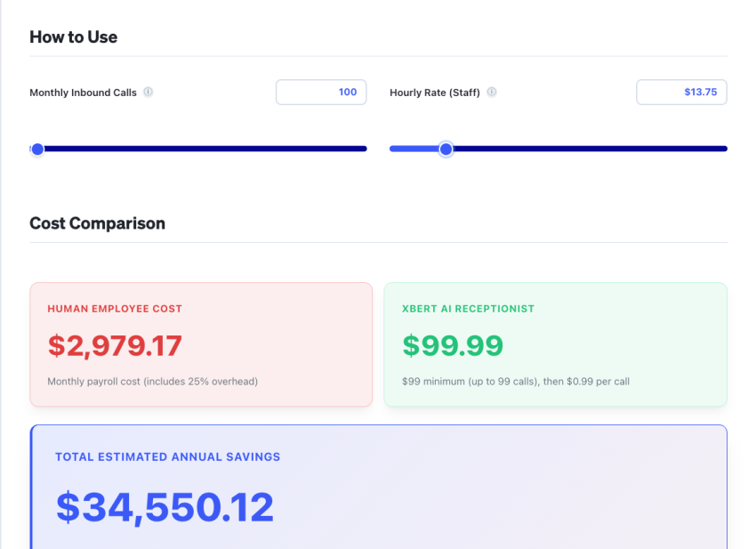This screenshot has width=756, height=549.
Task: Select the Monthly Inbound Calls input showing 100
Action: point(321,92)
